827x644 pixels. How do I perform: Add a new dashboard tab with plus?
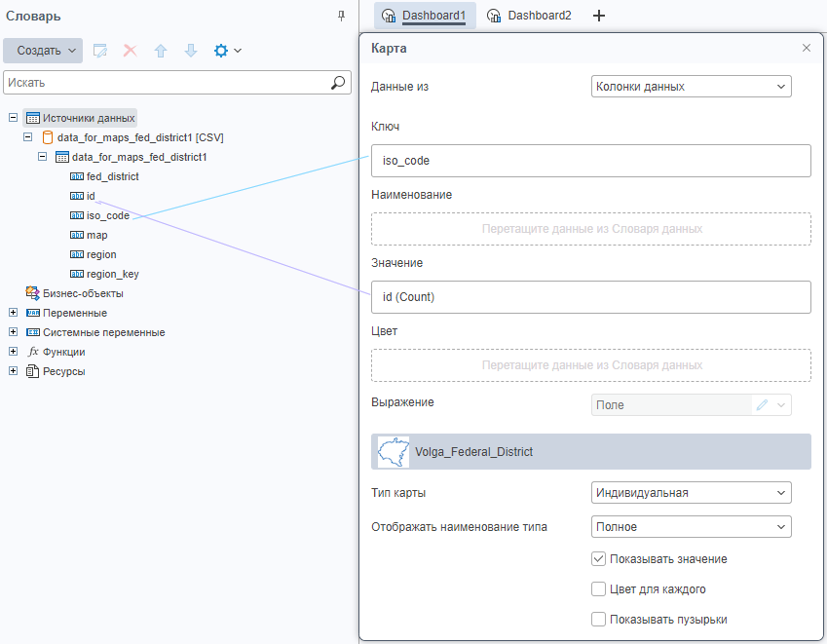pos(599,16)
